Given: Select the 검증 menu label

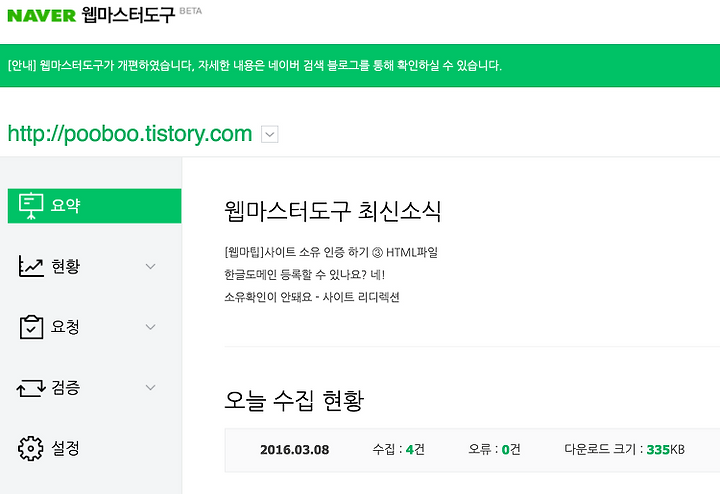Looking at the screenshot, I should (x=66, y=387).
